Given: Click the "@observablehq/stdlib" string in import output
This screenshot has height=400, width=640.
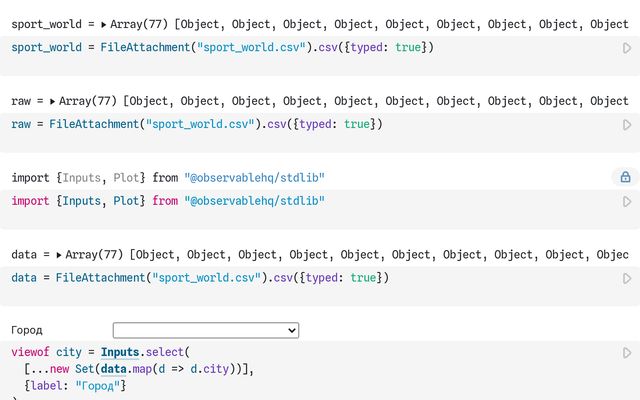Looking at the screenshot, I should pos(254,178).
